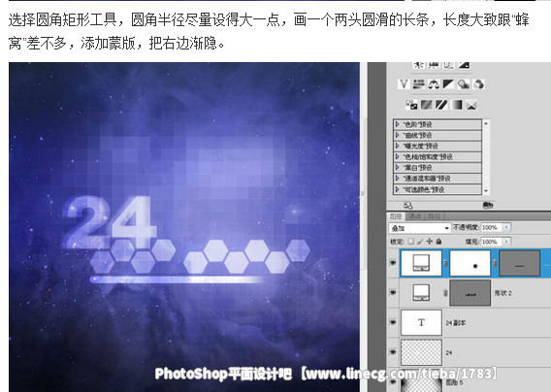Click the Gradient Map adjustment icon
The height and width of the screenshot is (392, 551).
(x=457, y=105)
